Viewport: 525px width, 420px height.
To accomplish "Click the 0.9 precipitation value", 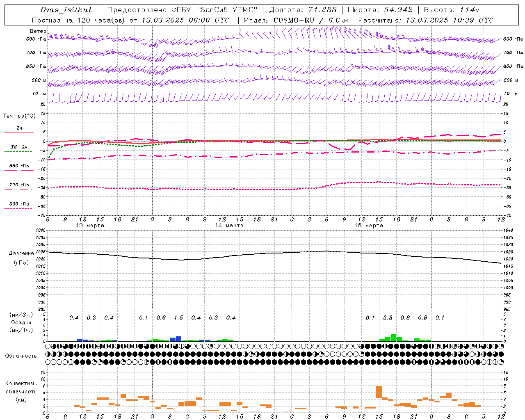I will [422, 318].
